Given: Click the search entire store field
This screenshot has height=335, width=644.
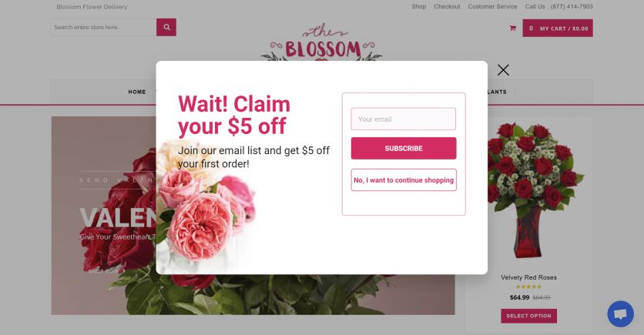Looking at the screenshot, I should coord(103,27).
